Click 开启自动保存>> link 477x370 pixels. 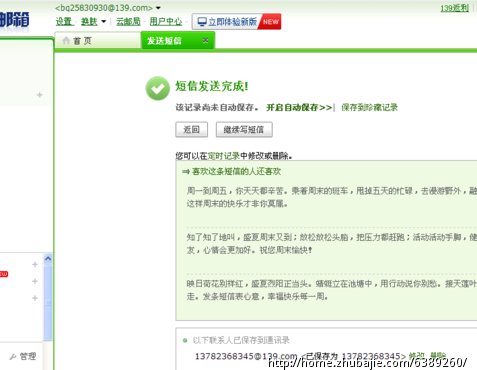pos(299,107)
